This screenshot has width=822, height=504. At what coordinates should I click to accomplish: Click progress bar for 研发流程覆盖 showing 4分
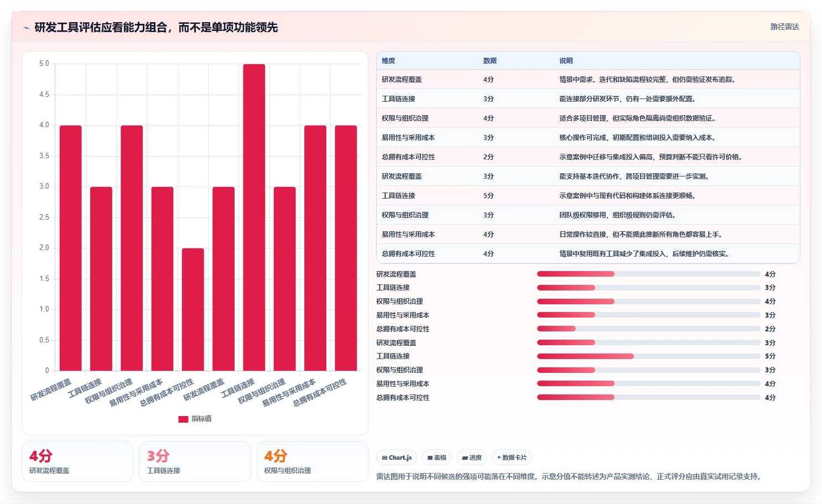point(648,274)
